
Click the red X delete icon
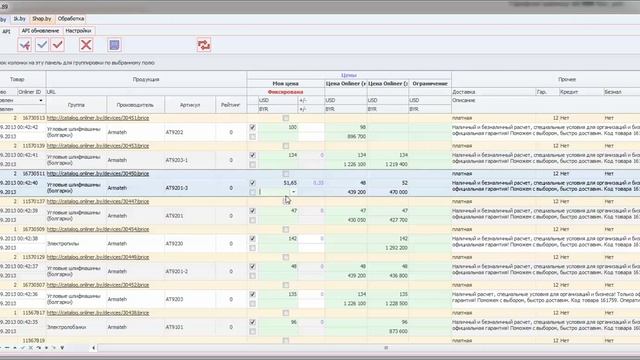pyautogui.click(x=86, y=45)
